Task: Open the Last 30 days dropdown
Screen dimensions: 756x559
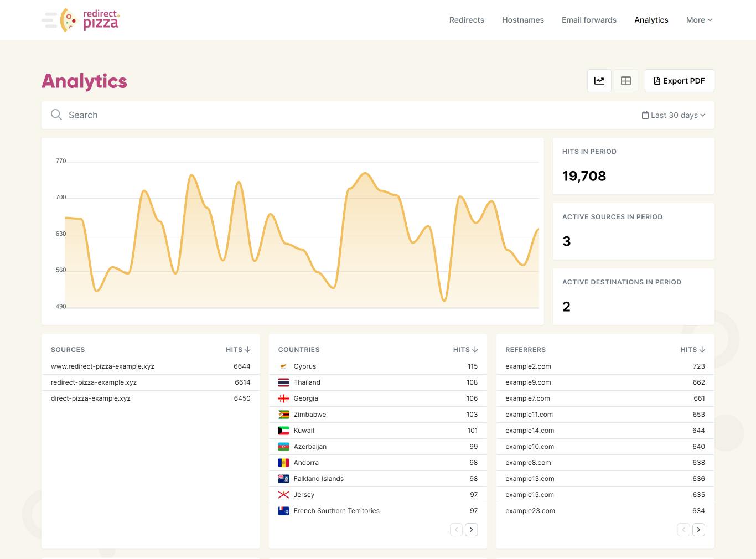Action: (x=673, y=115)
